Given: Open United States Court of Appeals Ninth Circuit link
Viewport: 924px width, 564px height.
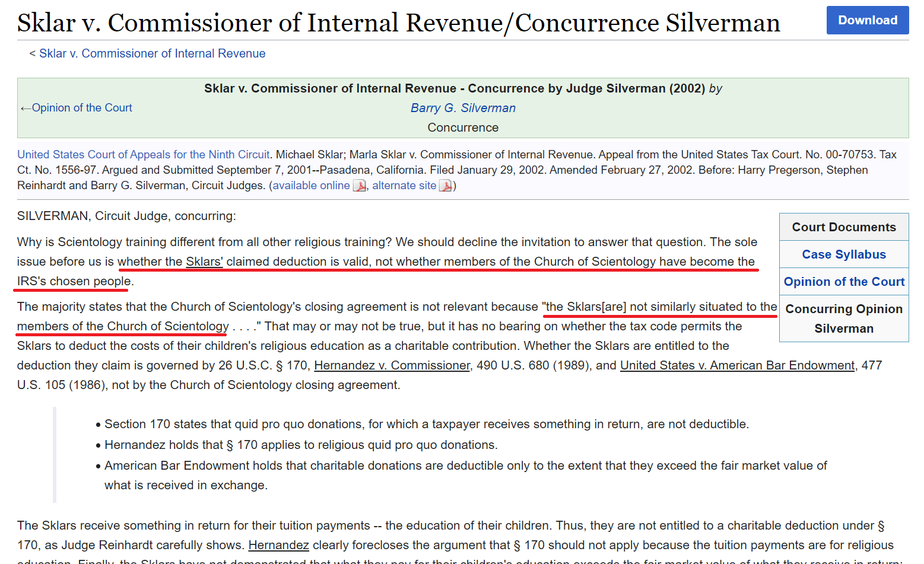Looking at the screenshot, I should 143,155.
